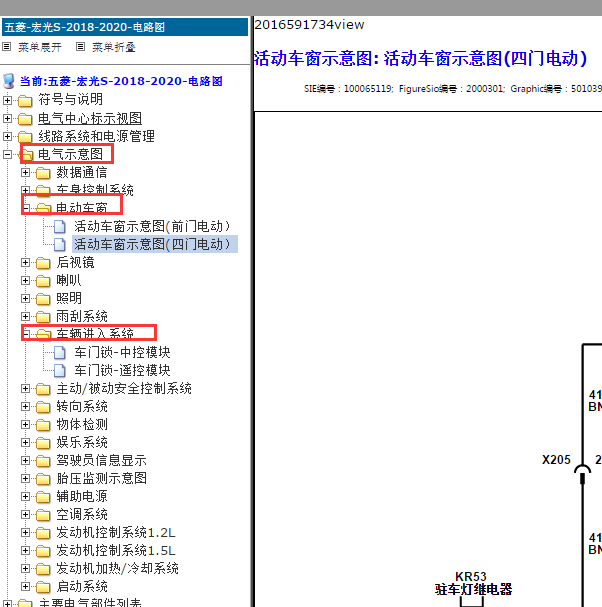Screen dimensions: 602x607
Task: Click the folder icon for 线路系统和电源管理
Action: pyautogui.click(x=25, y=137)
